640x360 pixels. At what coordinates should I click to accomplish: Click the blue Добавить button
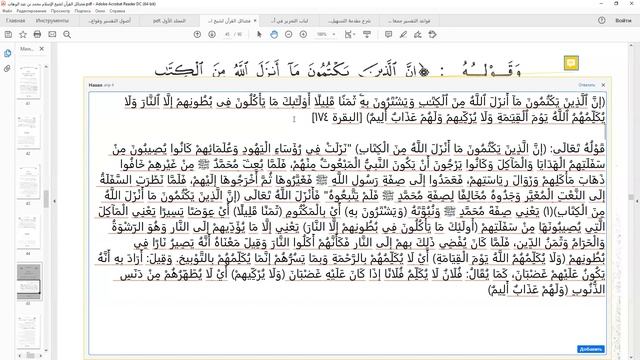pyautogui.click(x=591, y=349)
